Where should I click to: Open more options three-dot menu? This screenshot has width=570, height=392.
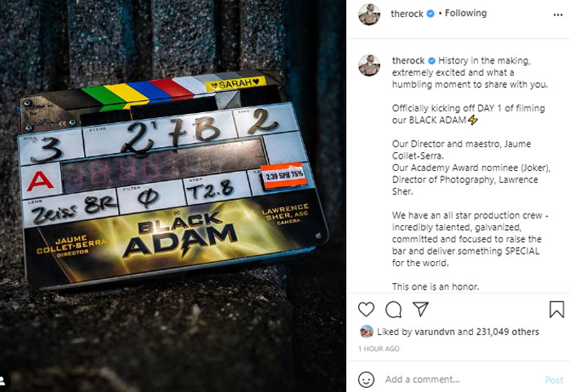[x=558, y=15]
